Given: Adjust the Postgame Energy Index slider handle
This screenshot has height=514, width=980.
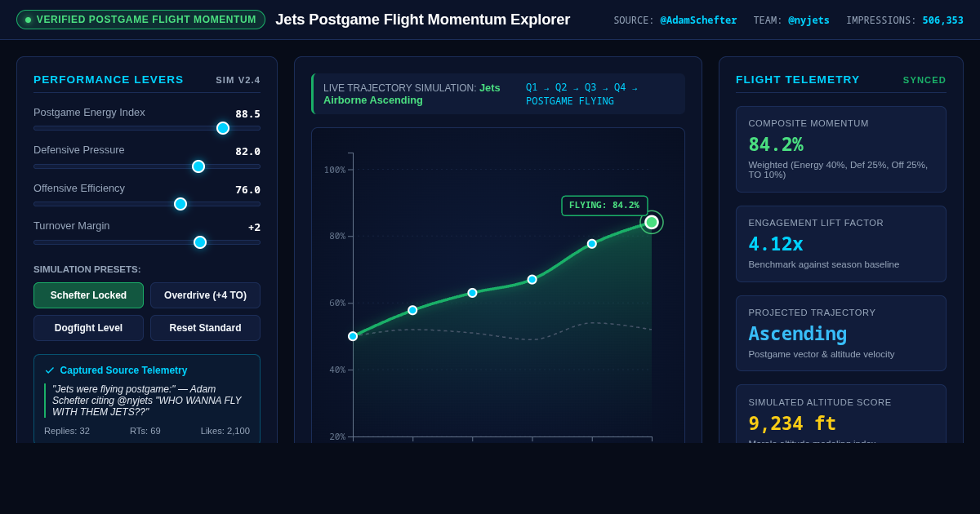Looking at the screenshot, I should (x=223, y=128).
